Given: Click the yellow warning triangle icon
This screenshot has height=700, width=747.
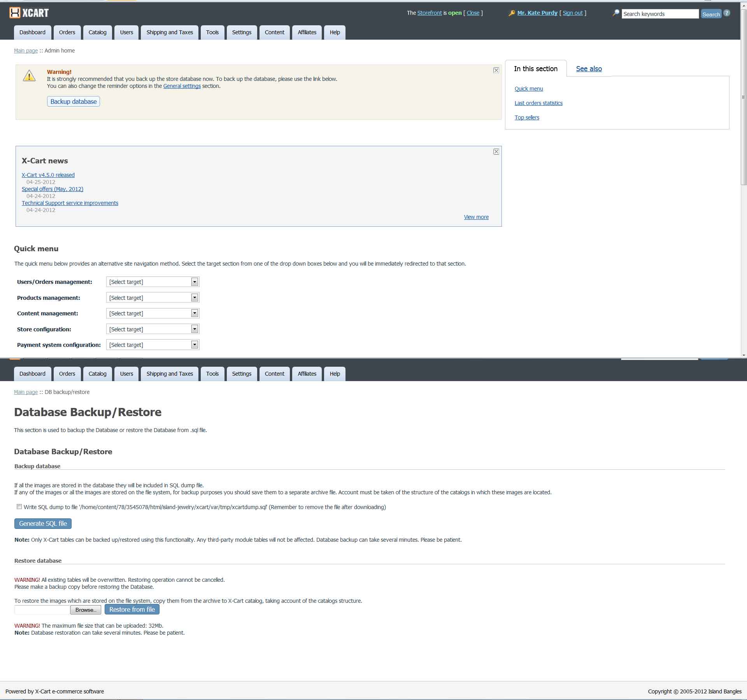Looking at the screenshot, I should coord(29,76).
